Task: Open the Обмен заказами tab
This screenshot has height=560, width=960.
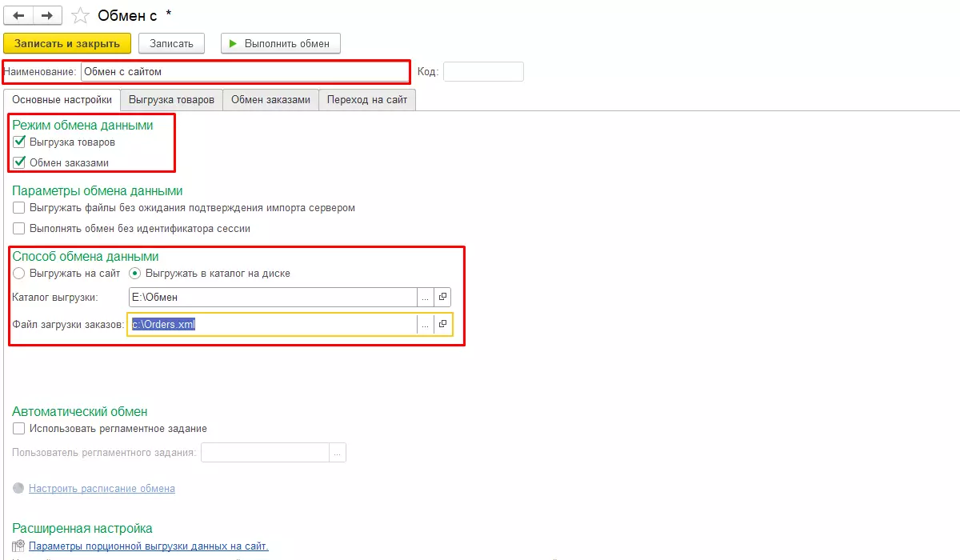Action: pos(270,100)
